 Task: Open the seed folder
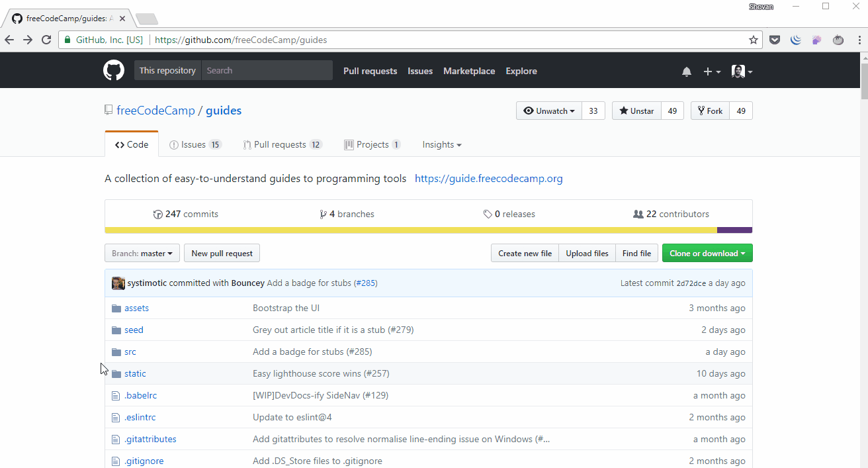[x=134, y=330]
